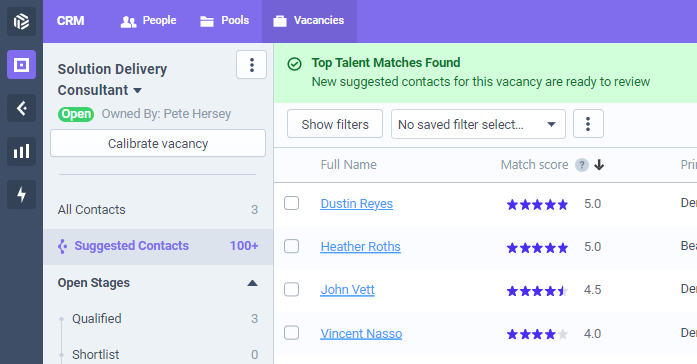Viewport: 697px width, 364px height.
Task: Sort by Match score using down arrow
Action: point(599,165)
